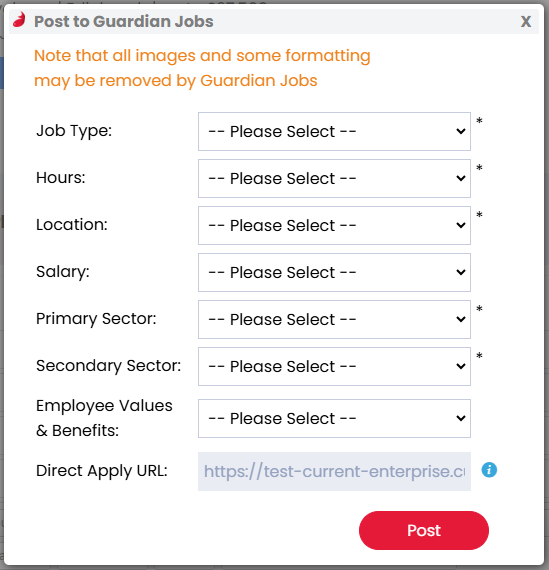The width and height of the screenshot is (549, 570).
Task: Click the 'Secondary Sector:' label
Action: 108,366
